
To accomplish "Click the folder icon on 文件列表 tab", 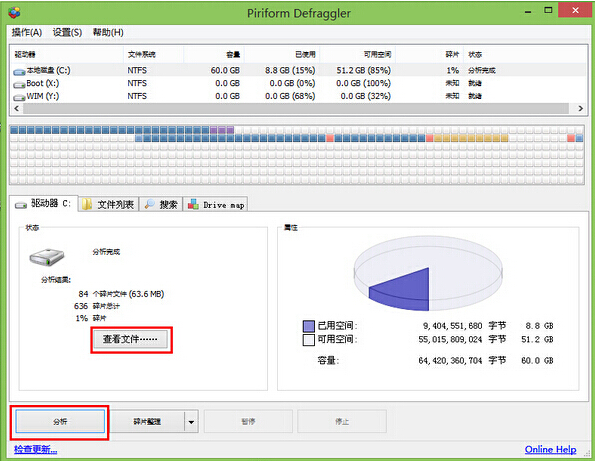I will [87, 205].
